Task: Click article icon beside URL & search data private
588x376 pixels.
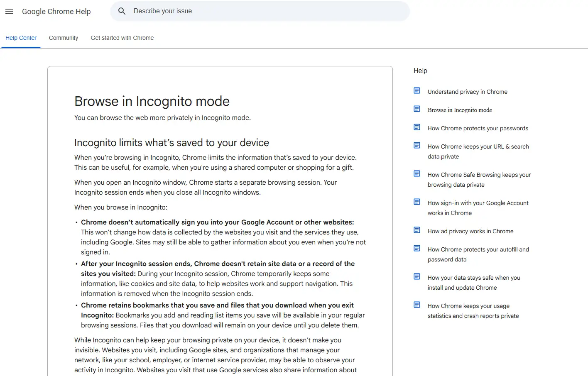Action: point(417,145)
